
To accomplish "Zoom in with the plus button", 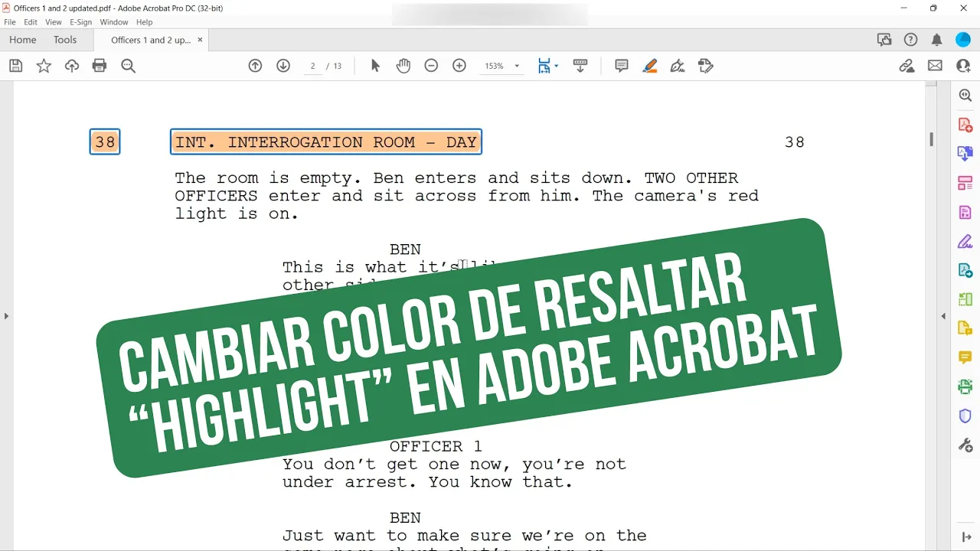I will [459, 66].
